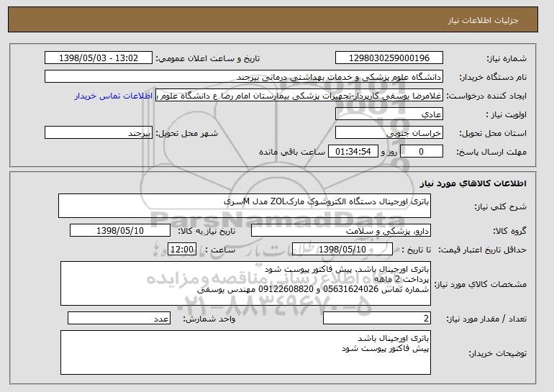
Task: Click the general description text area باتری اورجینال
Action: point(245,206)
